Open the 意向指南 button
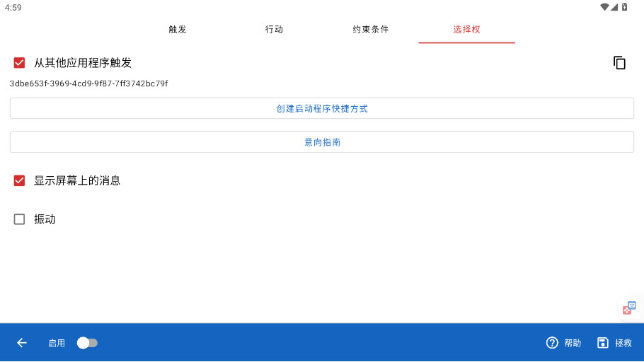This screenshot has height=362, width=644. click(322, 142)
